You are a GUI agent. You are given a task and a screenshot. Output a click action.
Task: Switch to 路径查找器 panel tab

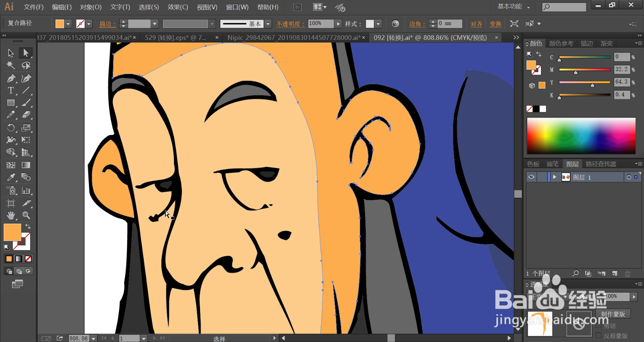(601, 164)
